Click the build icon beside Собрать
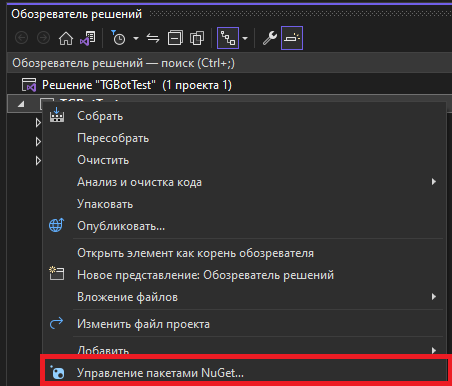Image resolution: width=452 pixels, height=386 pixels. click(x=57, y=115)
